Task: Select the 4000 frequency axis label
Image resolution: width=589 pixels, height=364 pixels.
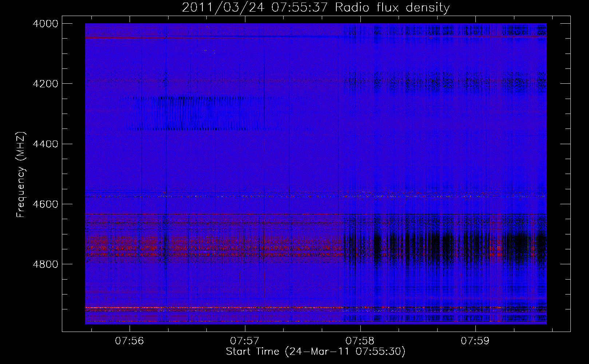Action: coord(46,24)
